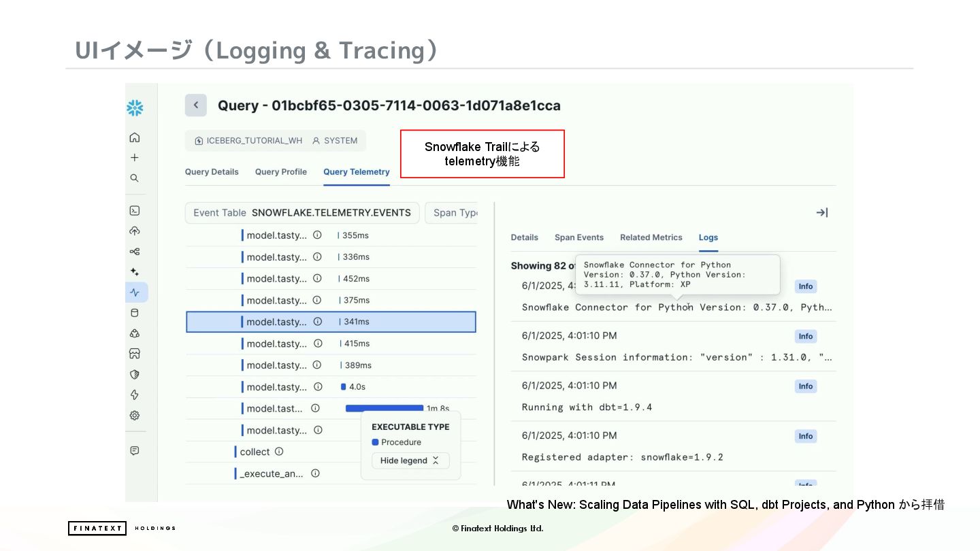This screenshot has height=551, width=980.
Task: Select the Logs tab
Action: click(708, 237)
